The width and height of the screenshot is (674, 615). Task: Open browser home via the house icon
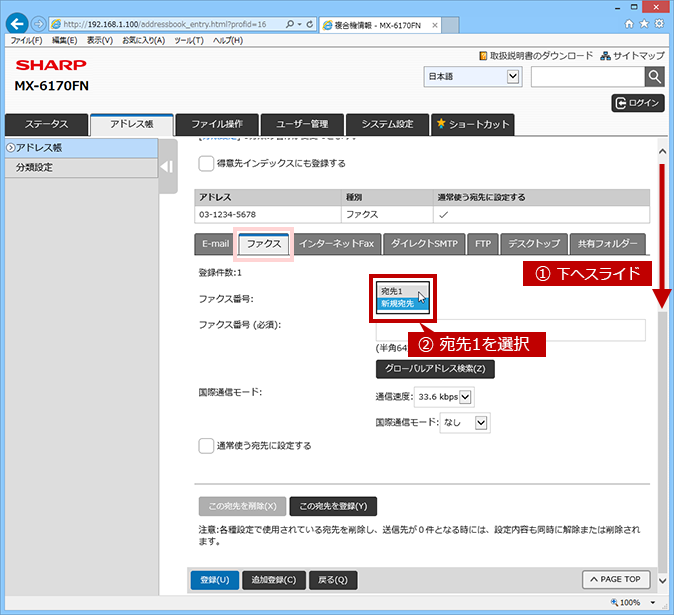coord(629,24)
